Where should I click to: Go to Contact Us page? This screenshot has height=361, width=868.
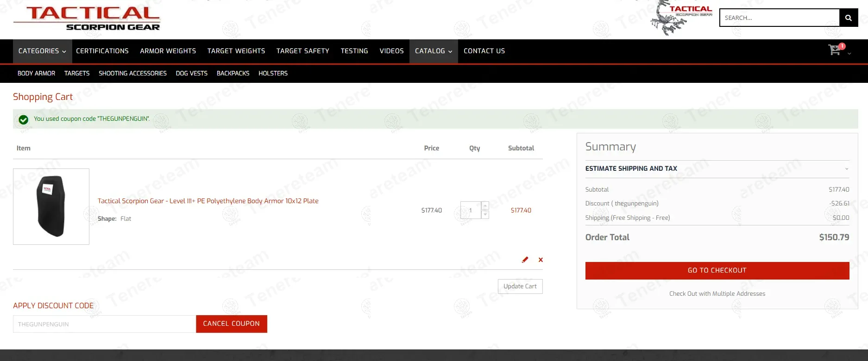tap(484, 51)
